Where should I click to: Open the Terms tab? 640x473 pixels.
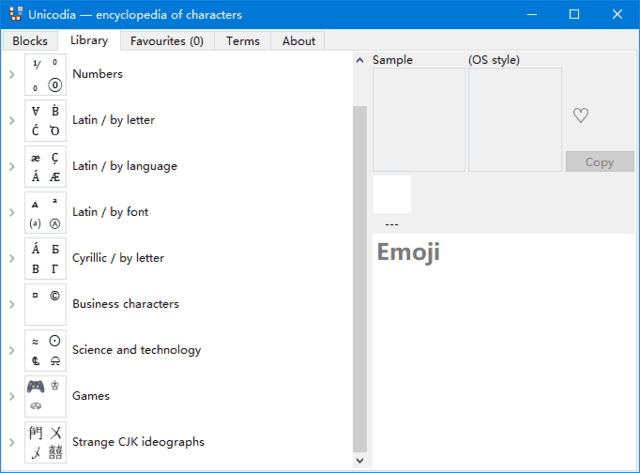click(242, 41)
